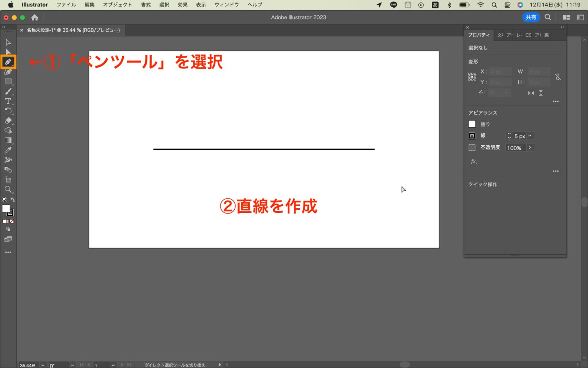
Task: Click the 共有 share button
Action: tap(531, 17)
